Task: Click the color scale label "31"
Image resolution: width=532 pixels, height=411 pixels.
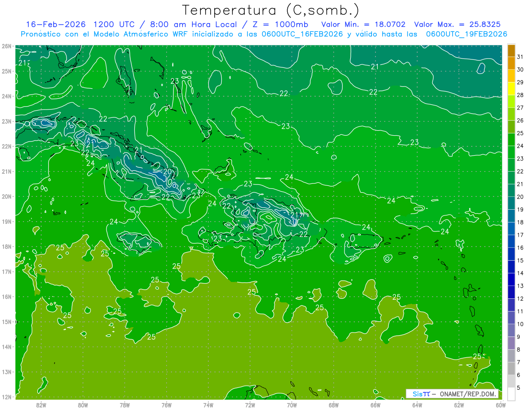Action: tap(520, 57)
